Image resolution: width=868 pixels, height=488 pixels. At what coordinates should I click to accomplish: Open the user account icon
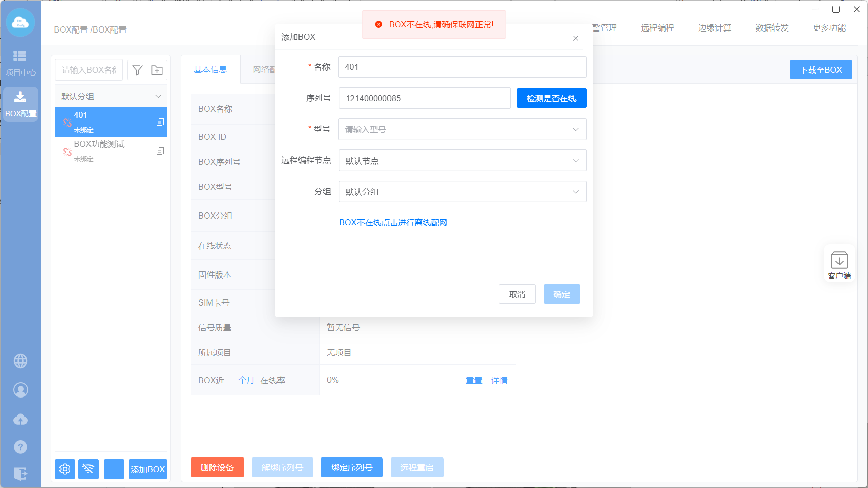(x=20, y=390)
